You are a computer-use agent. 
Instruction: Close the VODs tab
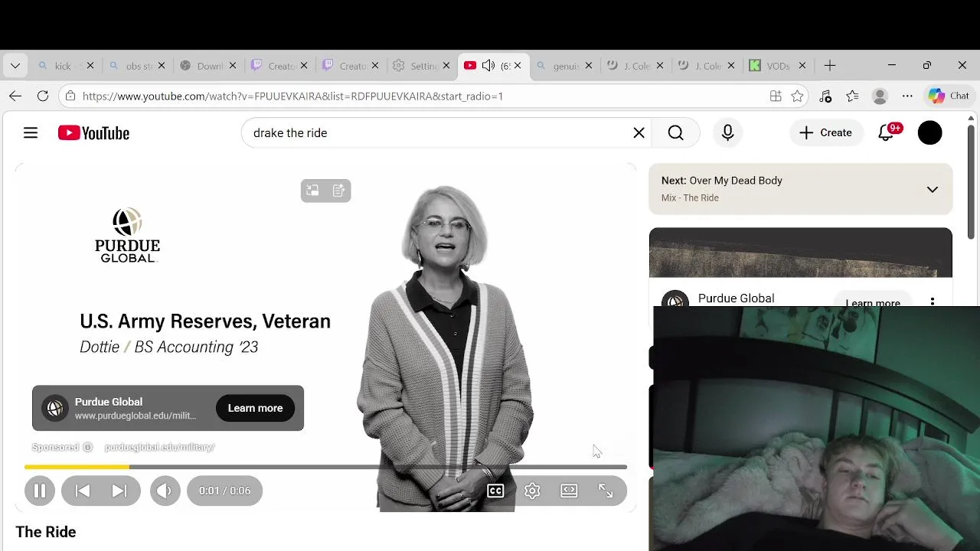pyautogui.click(x=802, y=66)
